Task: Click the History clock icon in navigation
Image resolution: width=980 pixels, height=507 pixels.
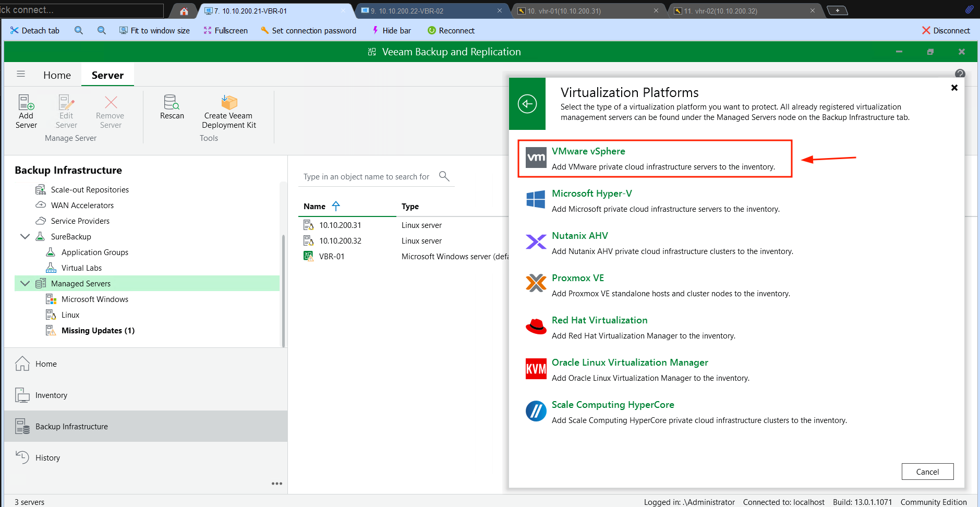Action: (22, 457)
